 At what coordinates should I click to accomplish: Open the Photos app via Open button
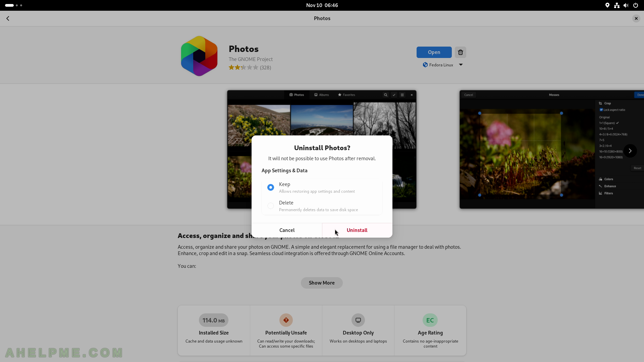point(434,52)
